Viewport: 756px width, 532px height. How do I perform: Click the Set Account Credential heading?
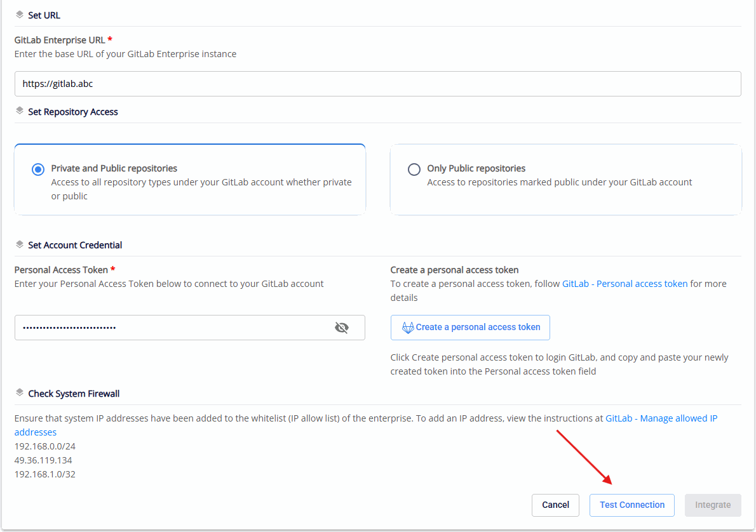click(75, 245)
